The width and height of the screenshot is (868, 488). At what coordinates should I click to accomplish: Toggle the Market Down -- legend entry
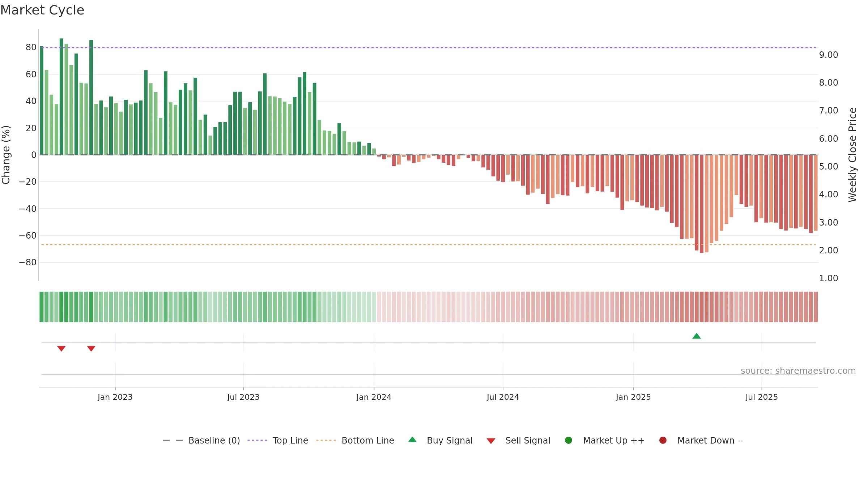pos(701,440)
